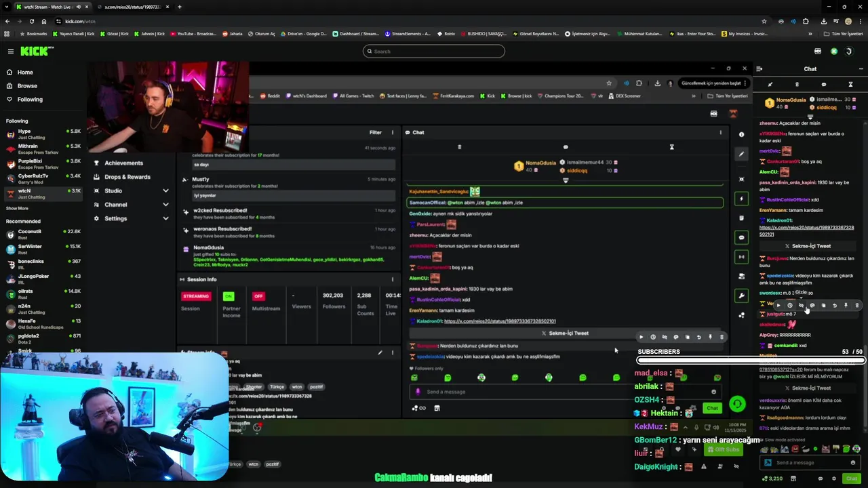Click the green Chat send button in the outer chat

852,479
